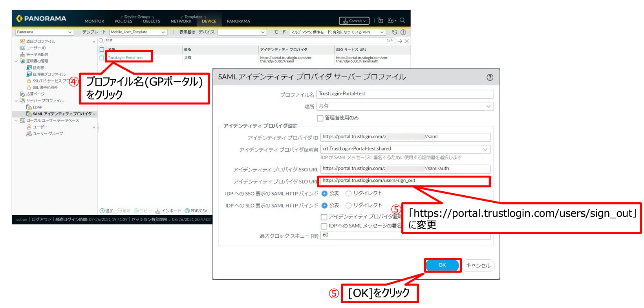Select 証明書プロファイル in the sidebar

tap(49, 74)
